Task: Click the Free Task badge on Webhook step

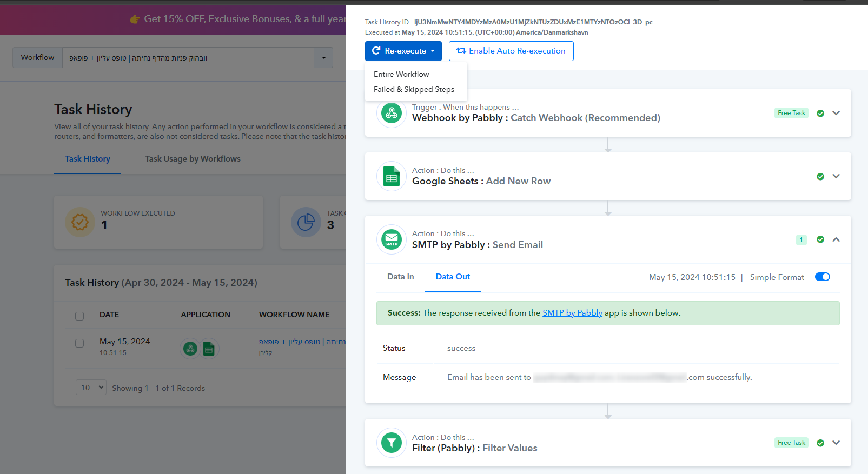Action: tap(792, 113)
